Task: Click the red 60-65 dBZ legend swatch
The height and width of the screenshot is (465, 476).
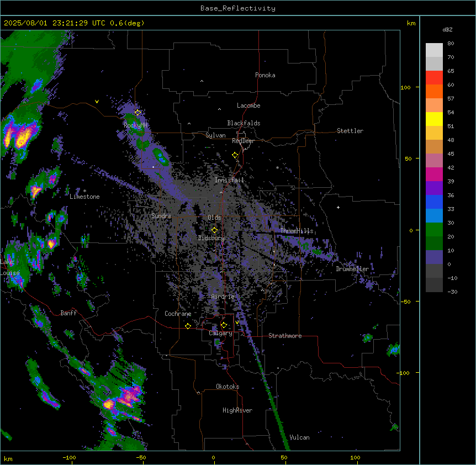Action: click(x=434, y=77)
